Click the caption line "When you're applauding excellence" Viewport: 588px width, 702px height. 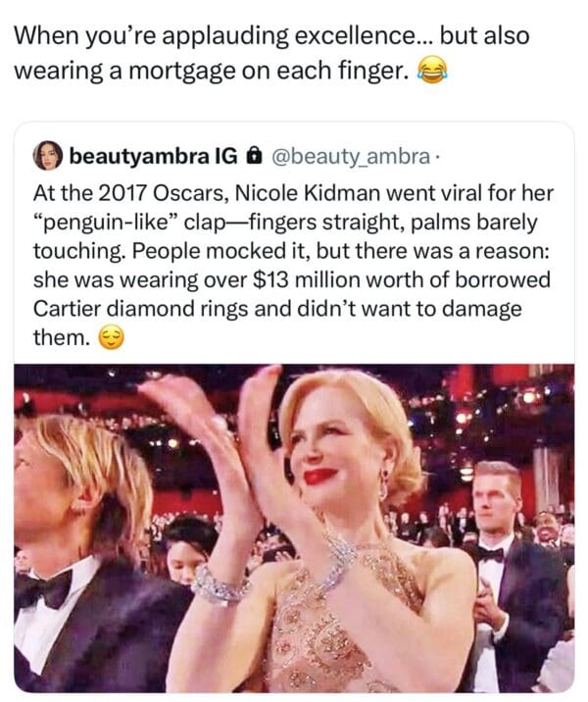point(221,36)
